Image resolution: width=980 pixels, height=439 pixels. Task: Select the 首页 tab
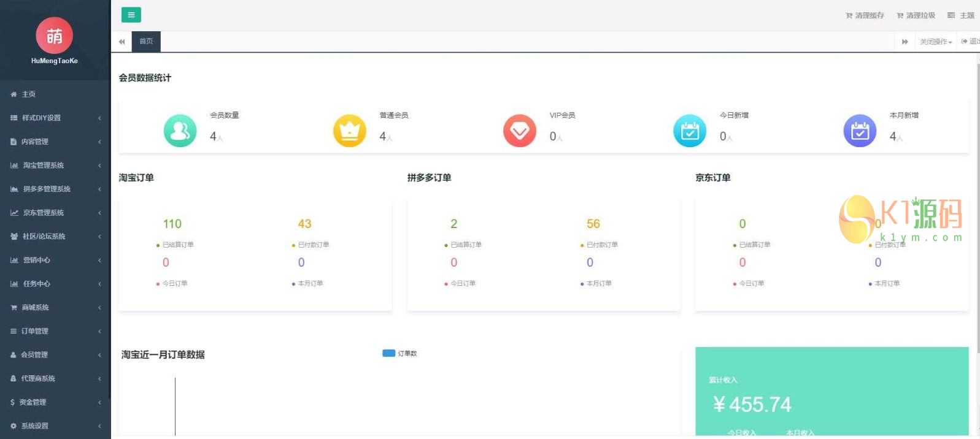click(146, 42)
